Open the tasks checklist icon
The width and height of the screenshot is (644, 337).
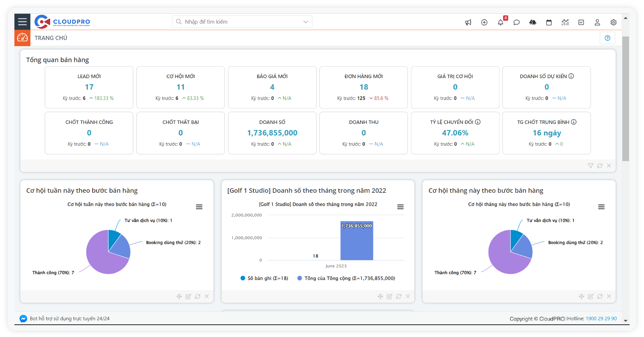pos(581,22)
